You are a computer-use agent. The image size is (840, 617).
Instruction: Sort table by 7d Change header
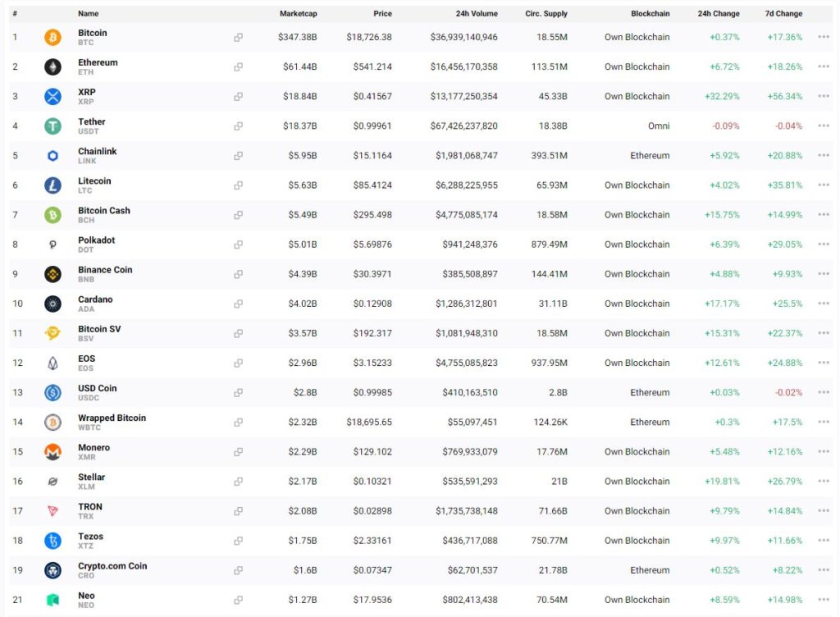pyautogui.click(x=783, y=13)
